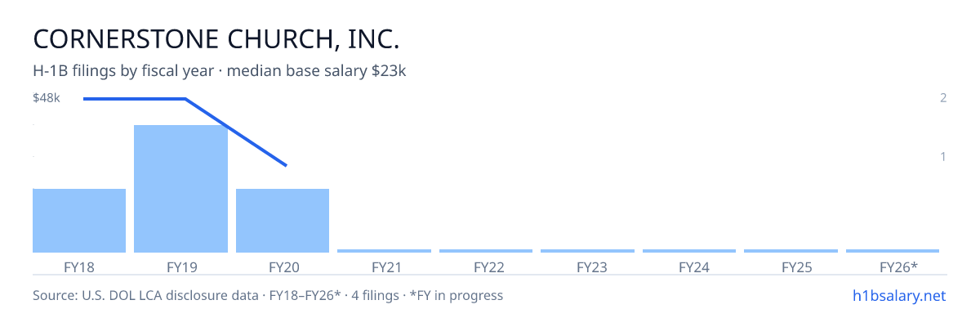Select the flat FY25 bar
Screen dimensions: 980x327
point(791,251)
